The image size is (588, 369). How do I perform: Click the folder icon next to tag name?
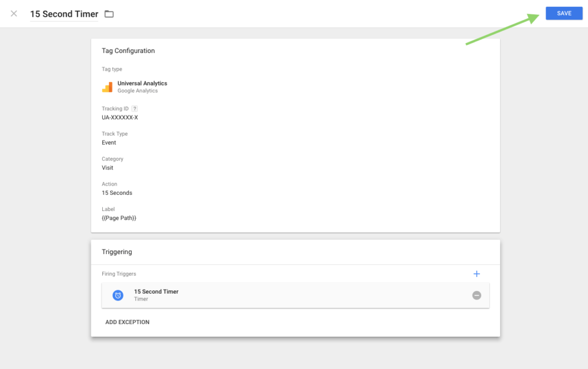[x=109, y=13]
